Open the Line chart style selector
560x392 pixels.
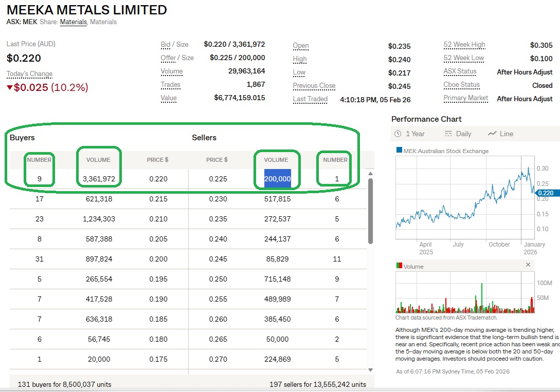[x=506, y=134]
